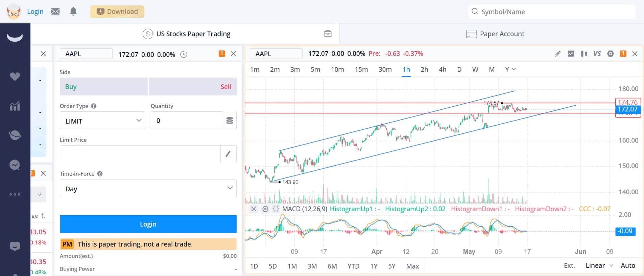Remove the MACD indicator with its X

coord(254,209)
